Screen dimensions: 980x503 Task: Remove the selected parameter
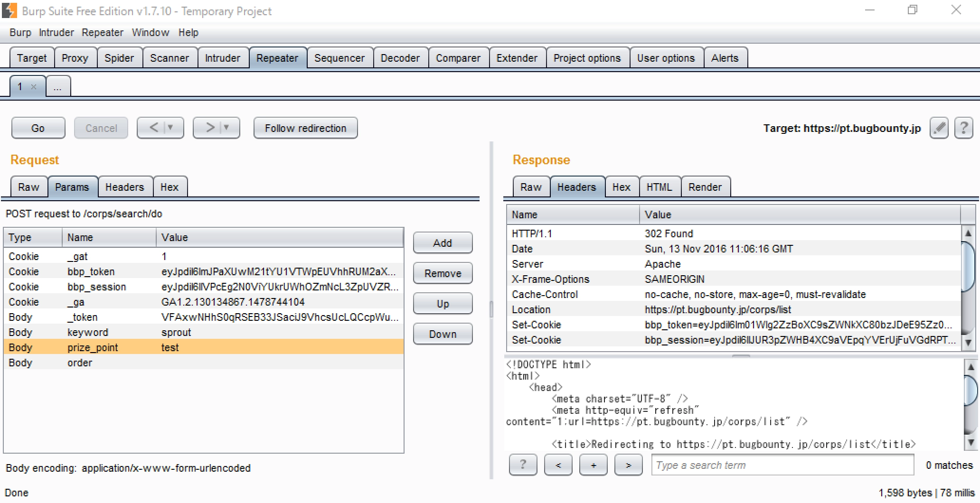click(443, 273)
